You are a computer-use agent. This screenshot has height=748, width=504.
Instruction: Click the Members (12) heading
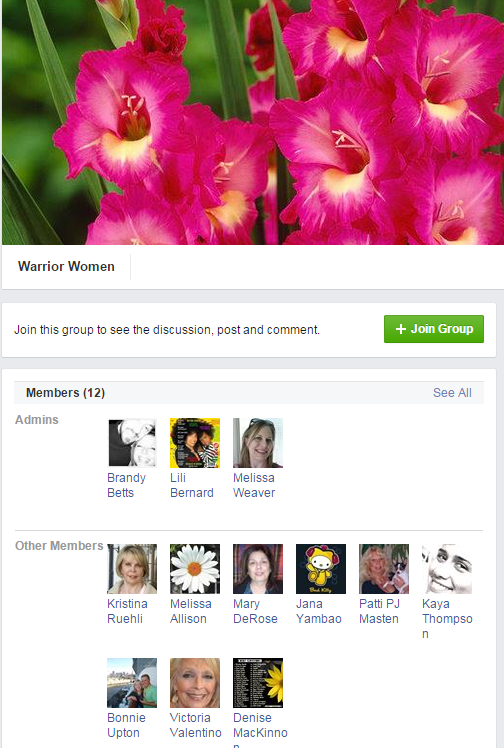(65, 393)
